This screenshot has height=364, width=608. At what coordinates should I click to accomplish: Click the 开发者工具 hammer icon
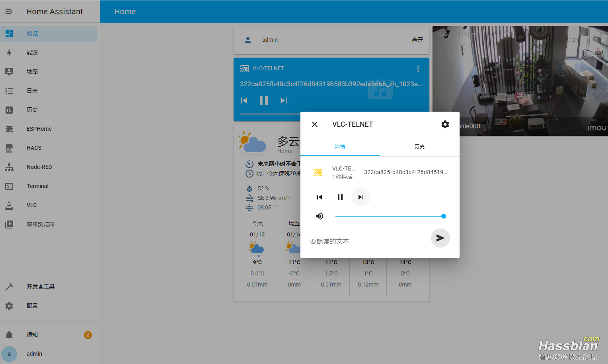(x=9, y=287)
